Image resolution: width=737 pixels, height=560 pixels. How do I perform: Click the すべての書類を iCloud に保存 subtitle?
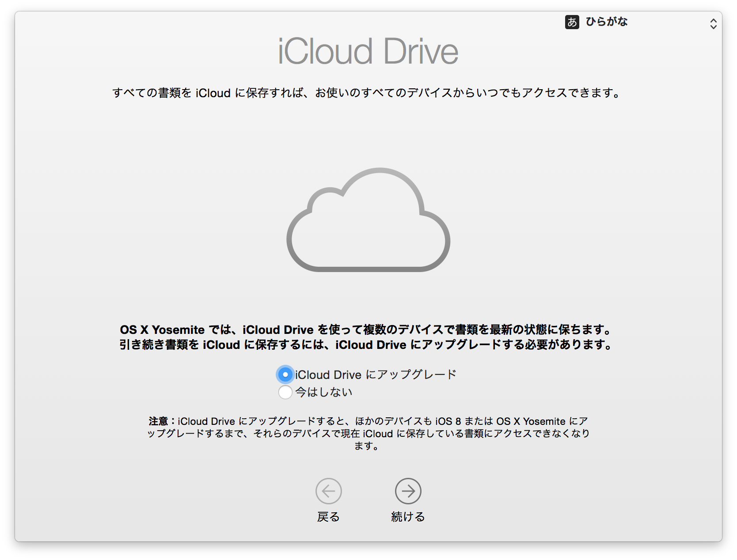366,93
